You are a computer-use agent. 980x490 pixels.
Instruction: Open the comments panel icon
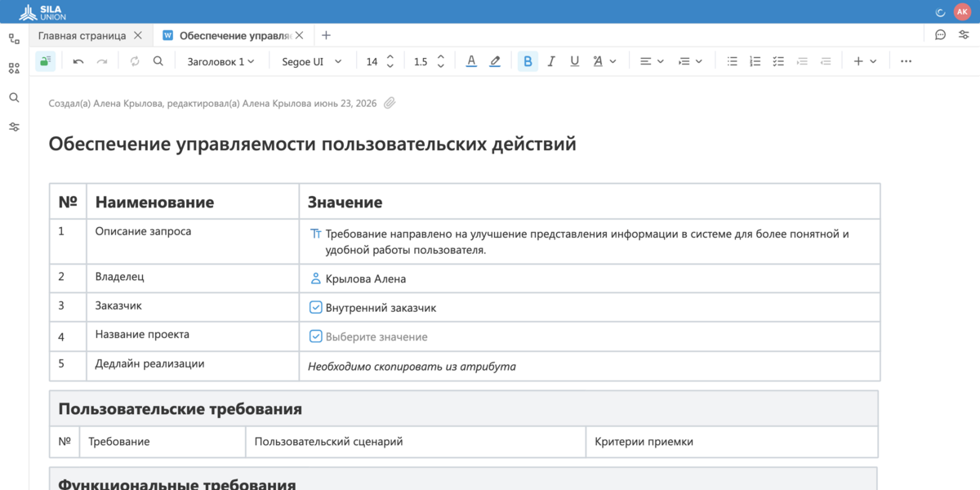point(941,35)
